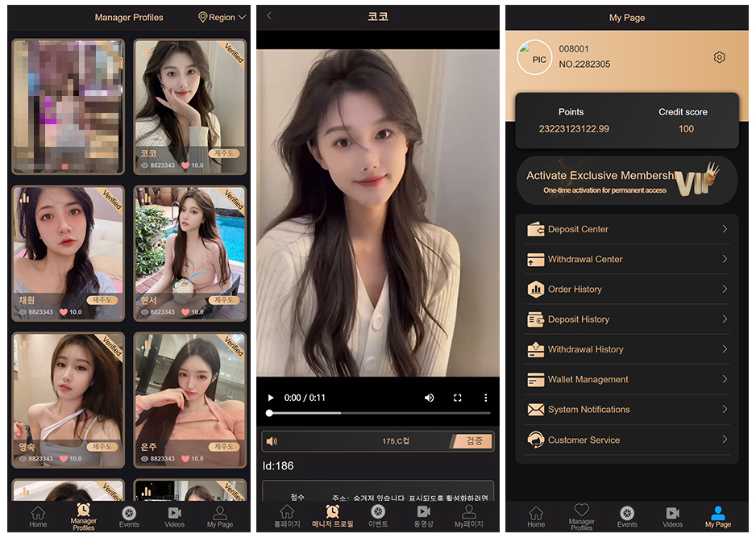756x538 pixels.
Task: Select My Page tab in left panel
Action: (219, 517)
